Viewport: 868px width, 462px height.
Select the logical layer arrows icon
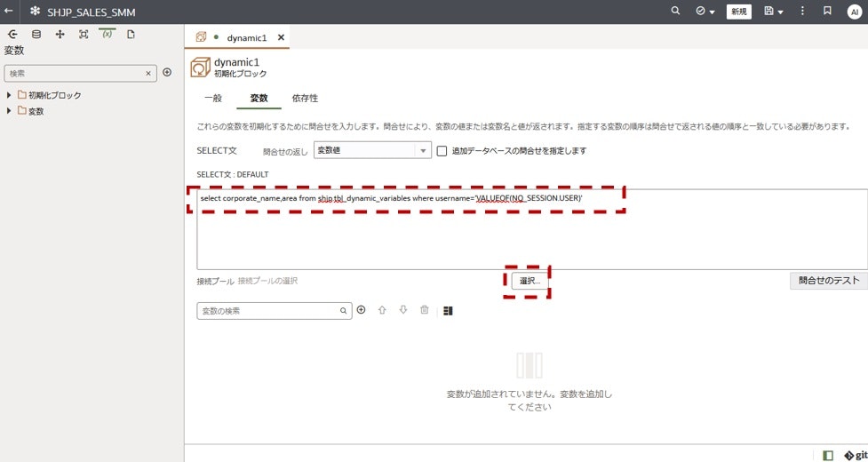point(60,35)
